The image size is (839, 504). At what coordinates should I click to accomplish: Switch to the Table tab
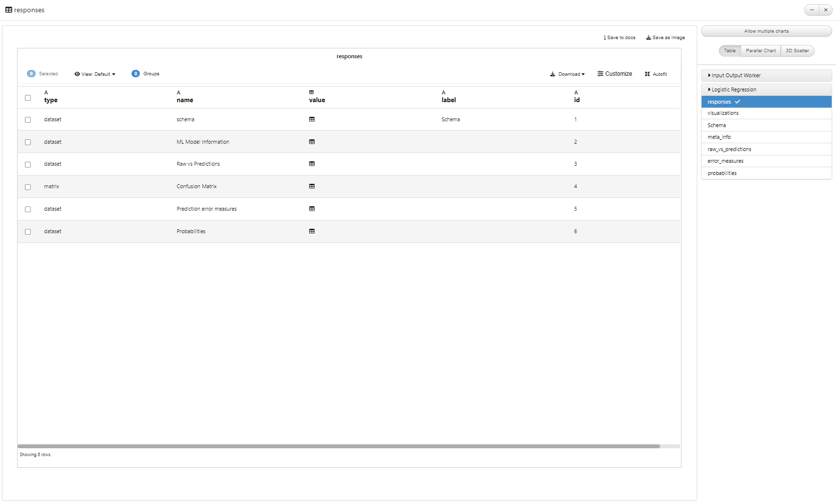(729, 51)
